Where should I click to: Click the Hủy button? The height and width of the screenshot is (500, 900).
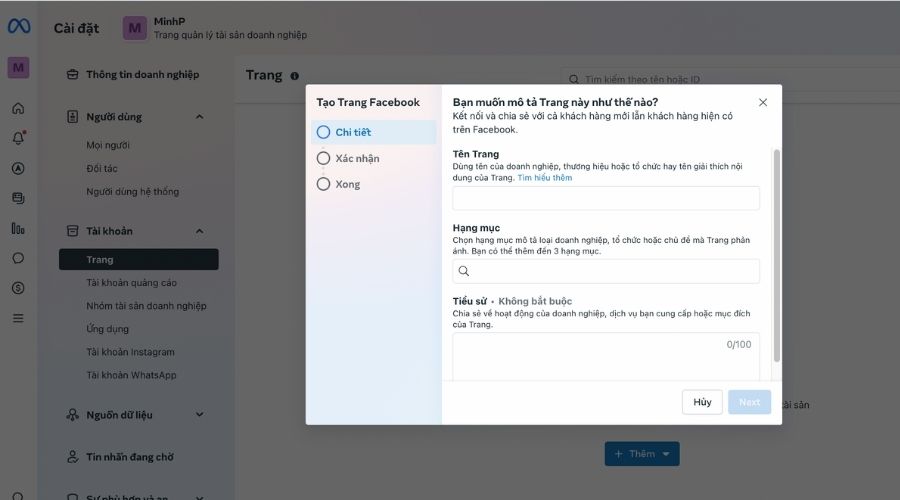point(702,402)
